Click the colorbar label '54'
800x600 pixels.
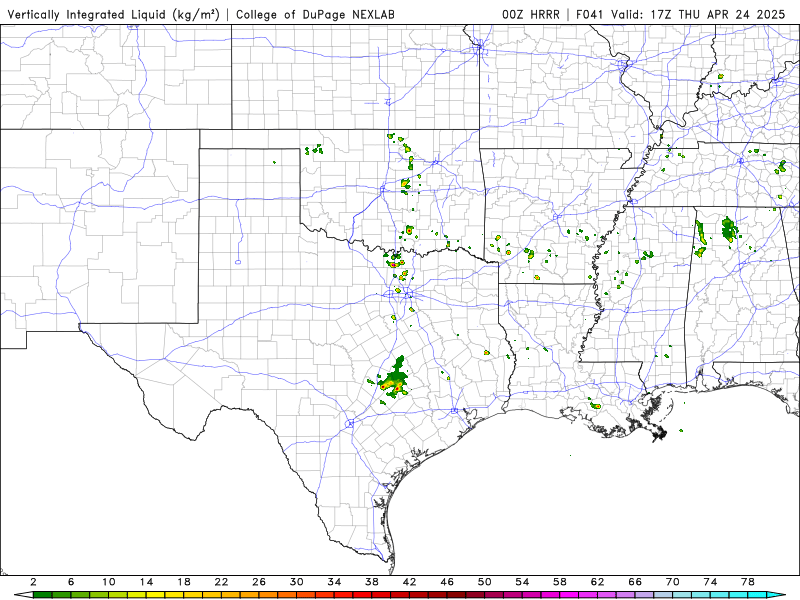(x=522, y=582)
